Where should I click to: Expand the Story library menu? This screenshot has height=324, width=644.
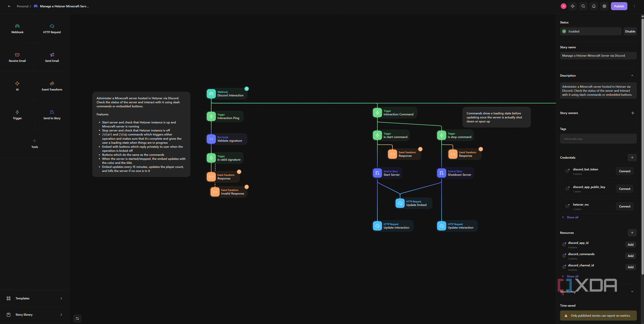(x=35, y=315)
